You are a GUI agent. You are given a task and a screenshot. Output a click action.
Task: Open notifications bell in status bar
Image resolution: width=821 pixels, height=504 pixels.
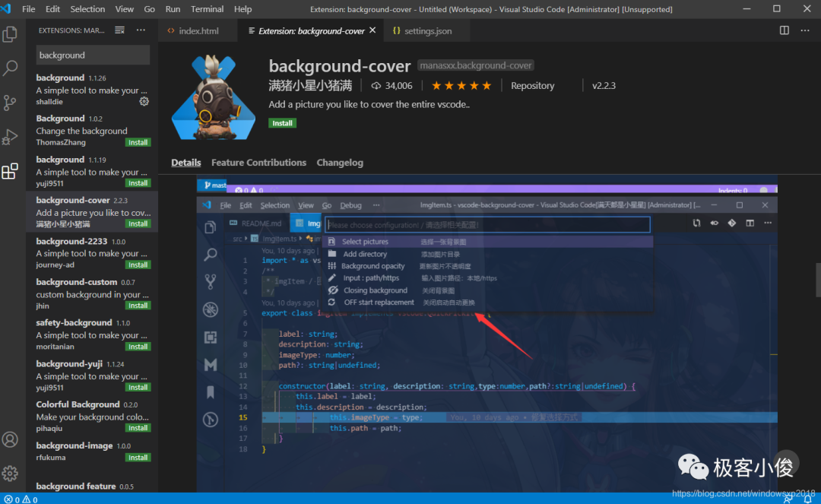[x=808, y=499]
